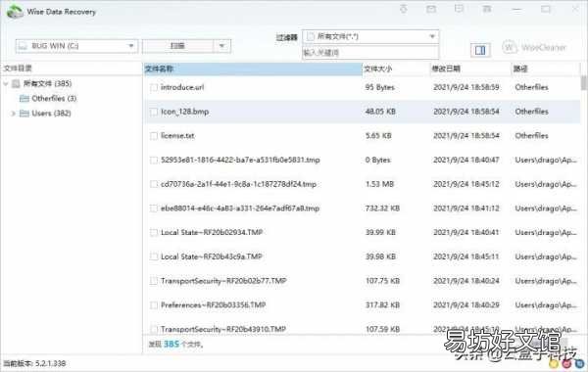Click file name Preferences~RF20b03356.TMP

213,305
